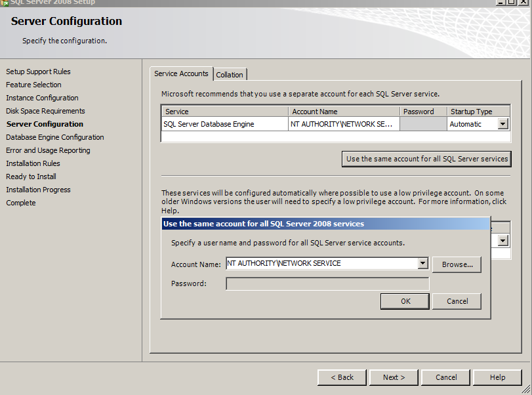Open the partially hidden dropdown behind dialog
The image size is (532, 395).
pyautogui.click(x=502, y=241)
